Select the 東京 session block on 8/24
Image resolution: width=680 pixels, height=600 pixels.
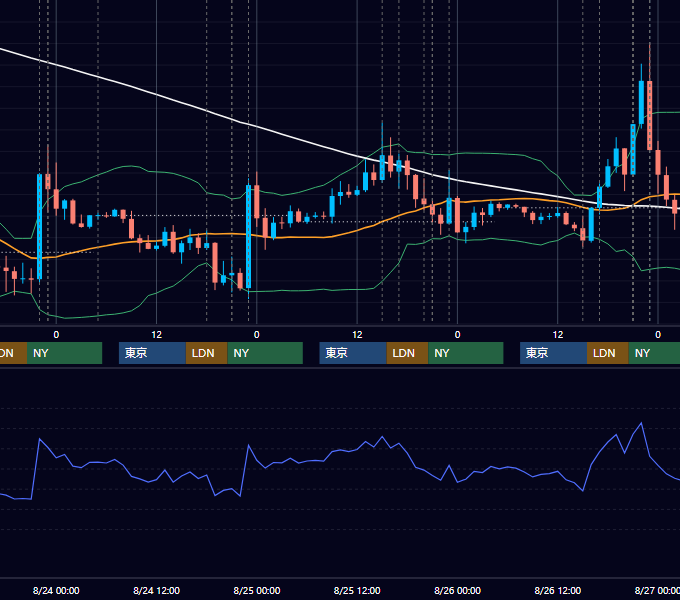(x=152, y=353)
